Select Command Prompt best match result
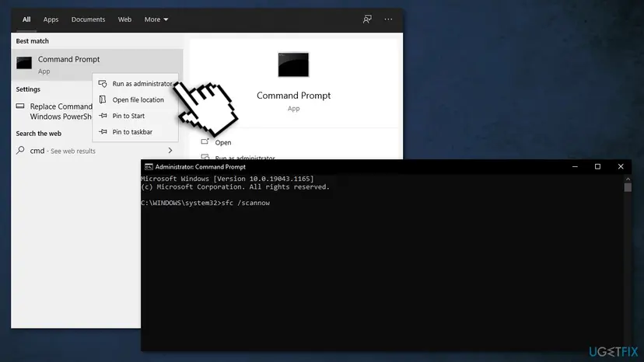This screenshot has width=644, height=362. pos(97,64)
